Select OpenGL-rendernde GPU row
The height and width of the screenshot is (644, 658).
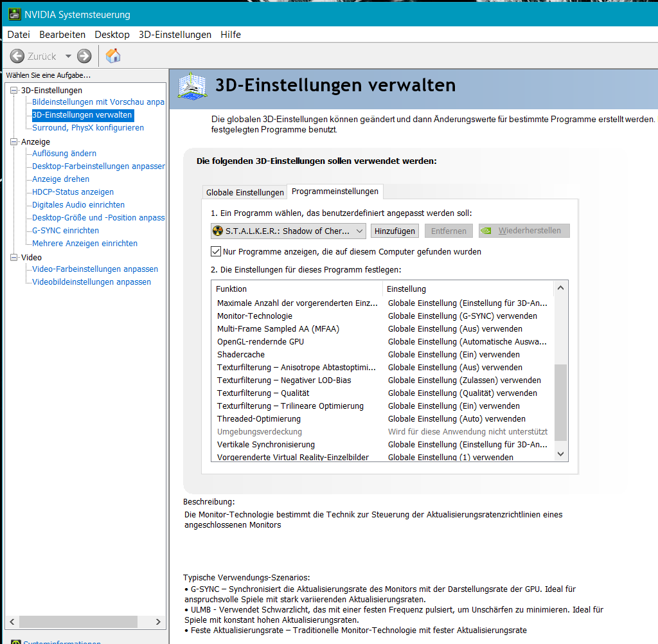(382, 342)
